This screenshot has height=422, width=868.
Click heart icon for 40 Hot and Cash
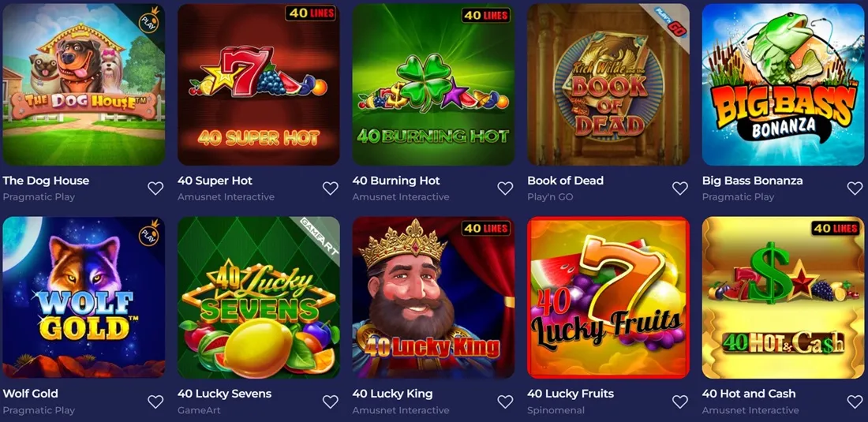(855, 401)
